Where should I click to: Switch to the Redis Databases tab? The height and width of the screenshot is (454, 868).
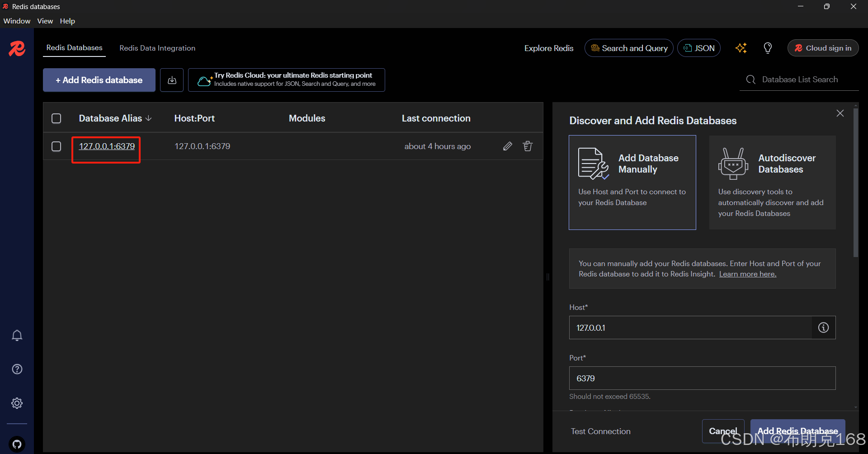(74, 48)
